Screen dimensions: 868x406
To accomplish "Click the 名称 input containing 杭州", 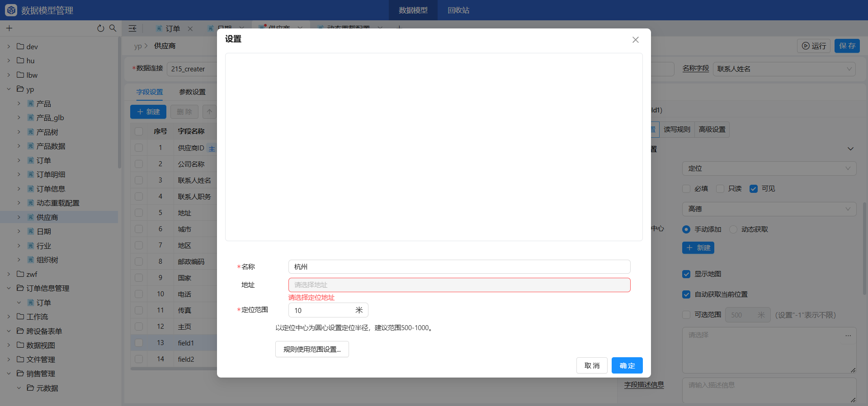I will [x=459, y=267].
